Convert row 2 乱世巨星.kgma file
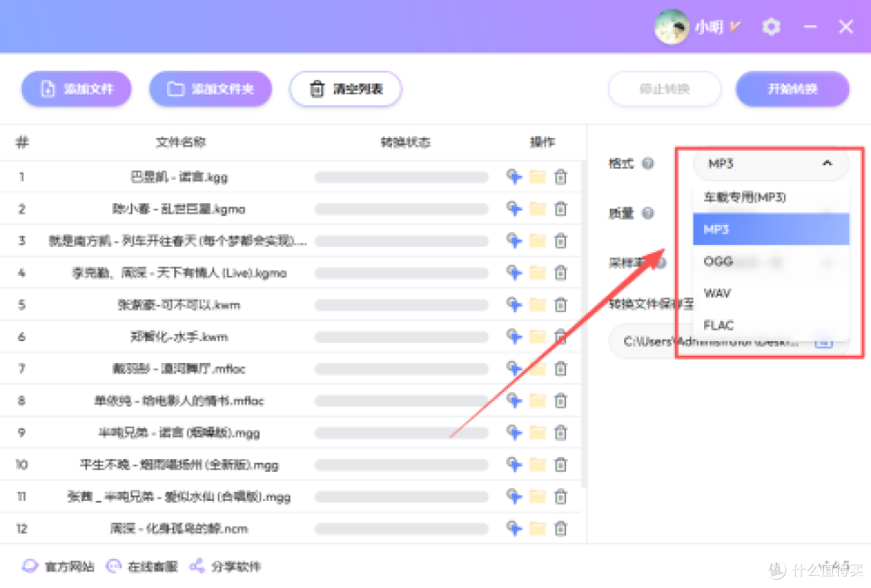871x588 pixels. point(514,208)
